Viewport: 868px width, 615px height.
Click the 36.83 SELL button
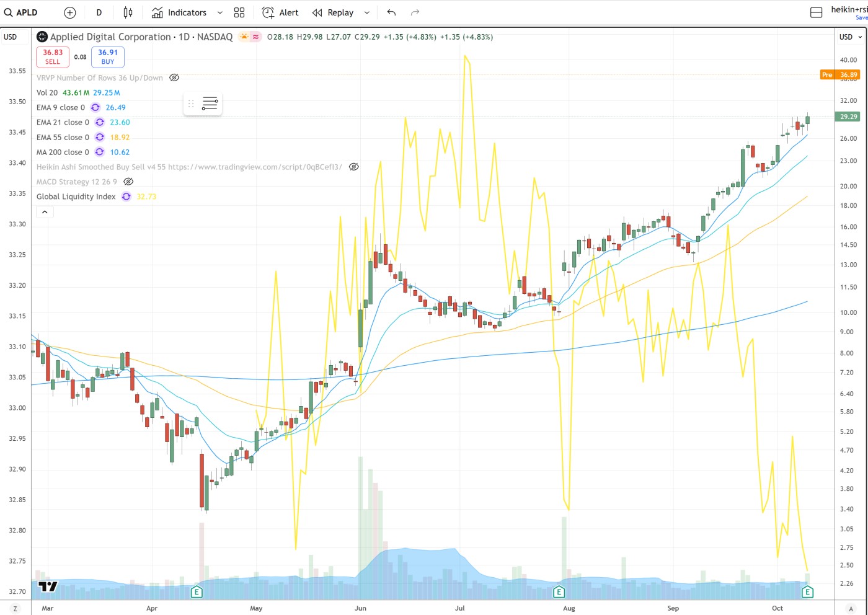53,56
